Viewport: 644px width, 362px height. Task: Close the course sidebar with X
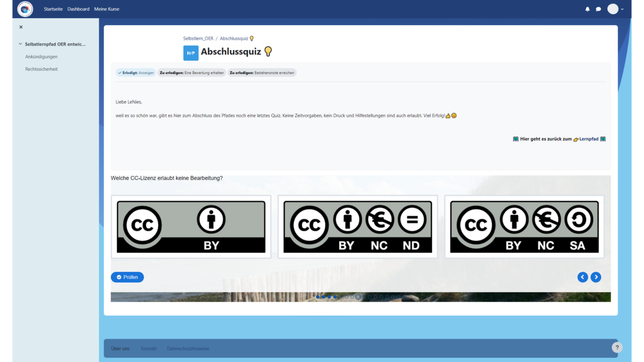click(21, 27)
